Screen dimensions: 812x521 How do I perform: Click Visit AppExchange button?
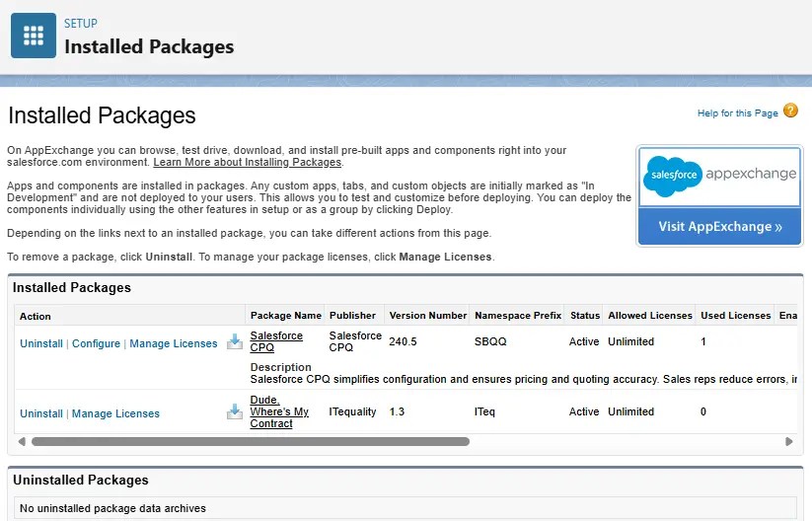pyautogui.click(x=720, y=226)
